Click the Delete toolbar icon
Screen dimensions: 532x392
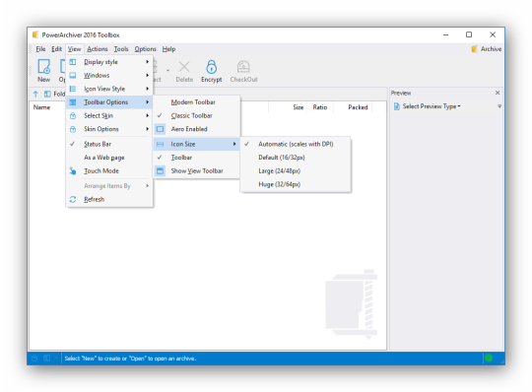184,67
